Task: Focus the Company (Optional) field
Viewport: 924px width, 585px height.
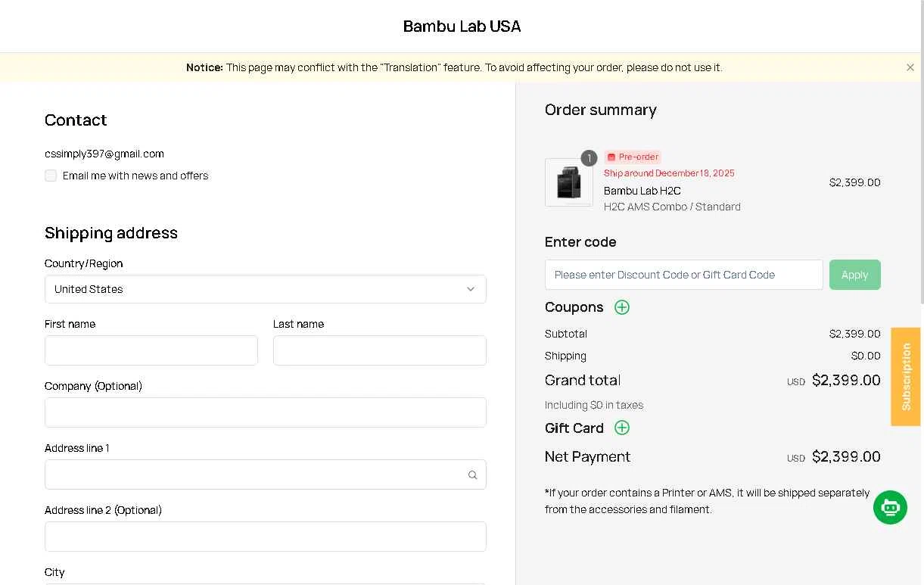Action: [x=266, y=412]
